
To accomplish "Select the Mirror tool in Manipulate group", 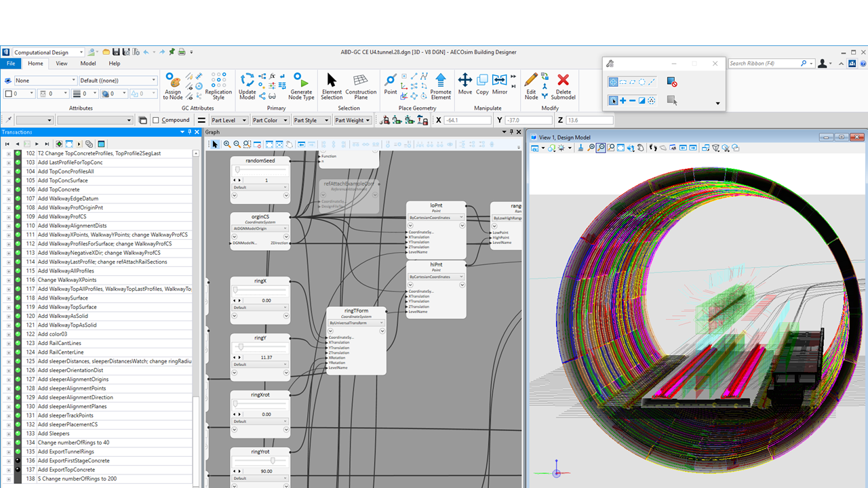I will click(499, 83).
